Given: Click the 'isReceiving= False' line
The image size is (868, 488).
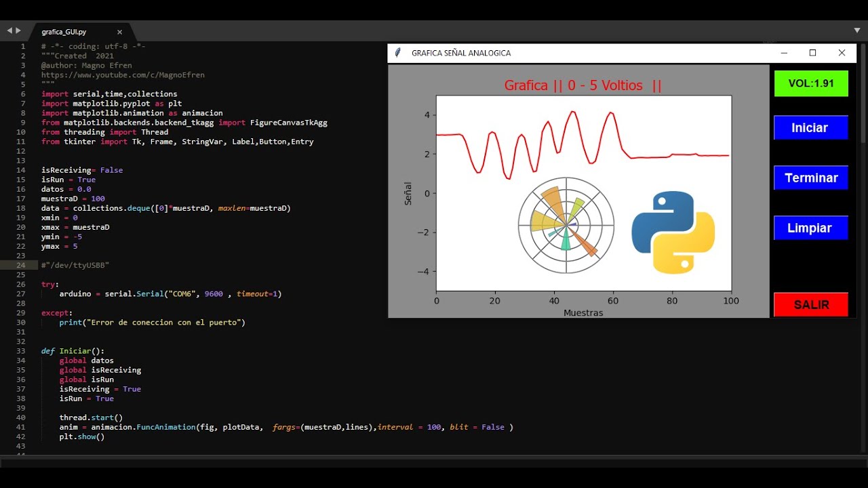Looking at the screenshot, I should coord(82,170).
